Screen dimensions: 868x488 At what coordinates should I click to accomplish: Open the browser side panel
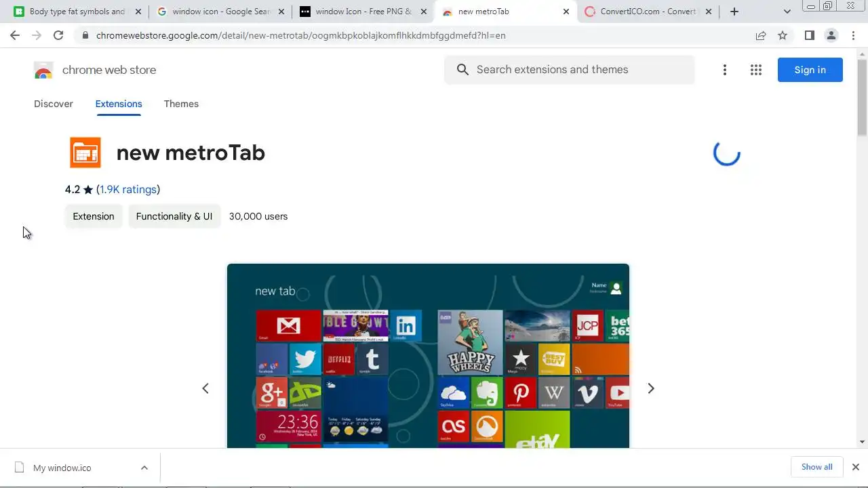pos(810,35)
